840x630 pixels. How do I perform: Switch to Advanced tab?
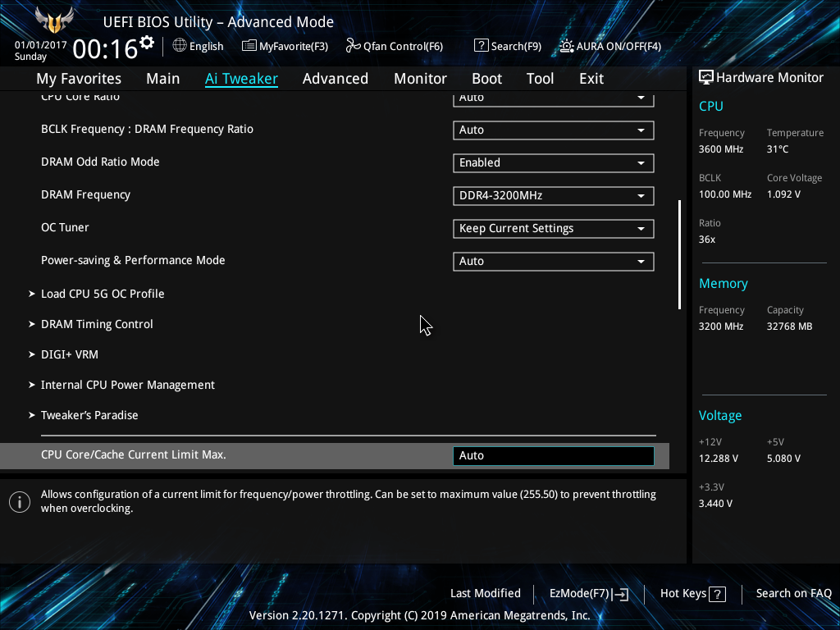coord(336,79)
